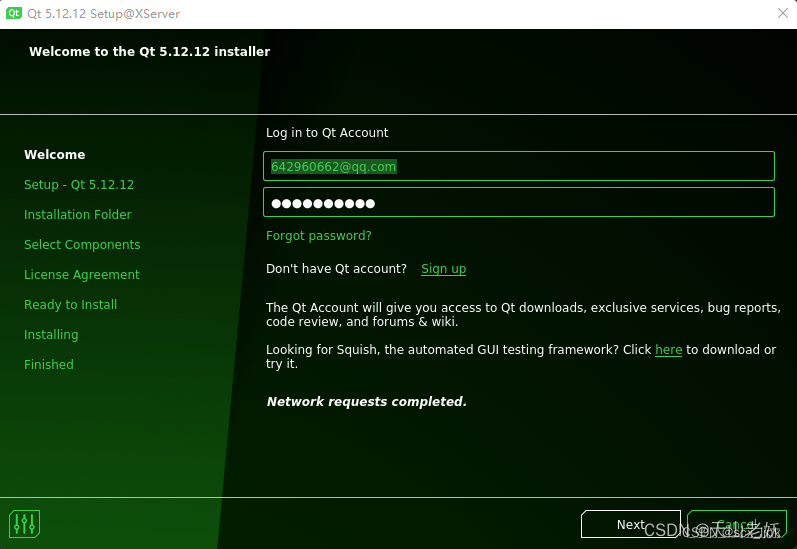Select the Installing step in the sidebar
The height and width of the screenshot is (549, 797).
[x=51, y=334]
